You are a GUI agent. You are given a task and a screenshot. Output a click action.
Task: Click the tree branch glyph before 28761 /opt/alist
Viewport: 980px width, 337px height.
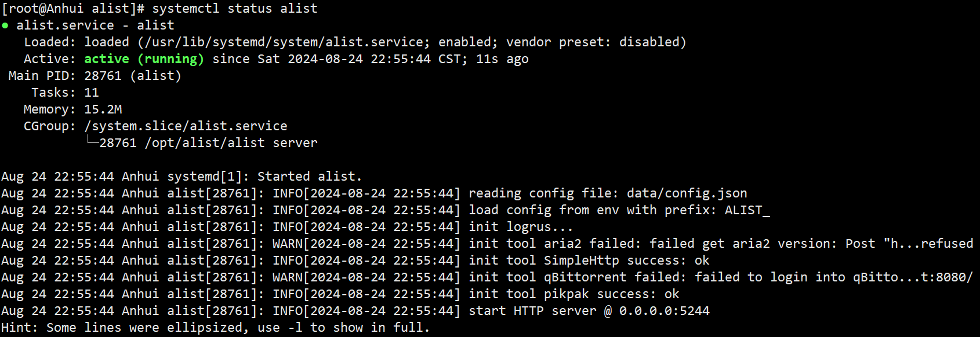pyautogui.click(x=92, y=141)
